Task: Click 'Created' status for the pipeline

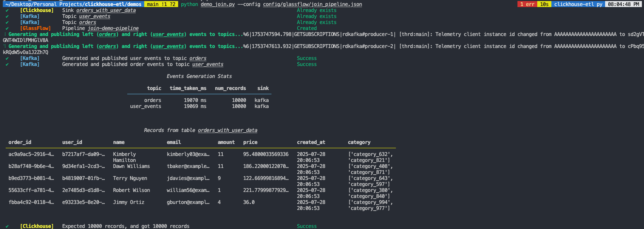Action: pyautogui.click(x=307, y=28)
